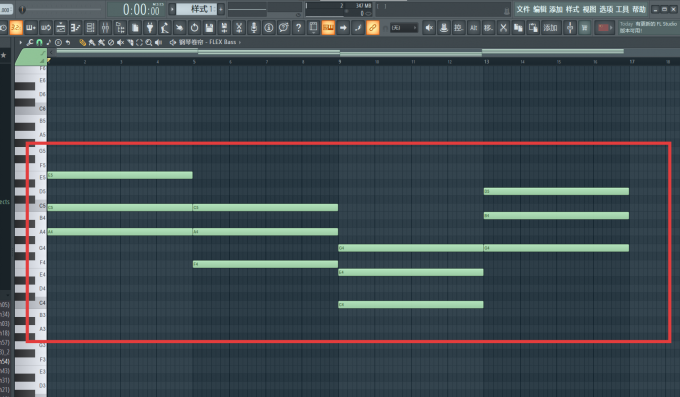
Task: Open the FL Studio new version news link
Action: point(648,27)
